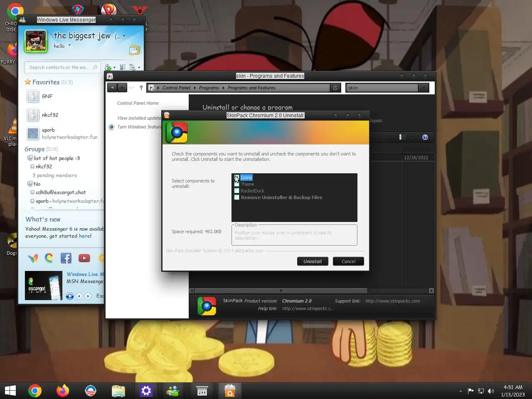Open 'View installed updates' link
Viewport: 532px width, 399px height.
pos(139,118)
